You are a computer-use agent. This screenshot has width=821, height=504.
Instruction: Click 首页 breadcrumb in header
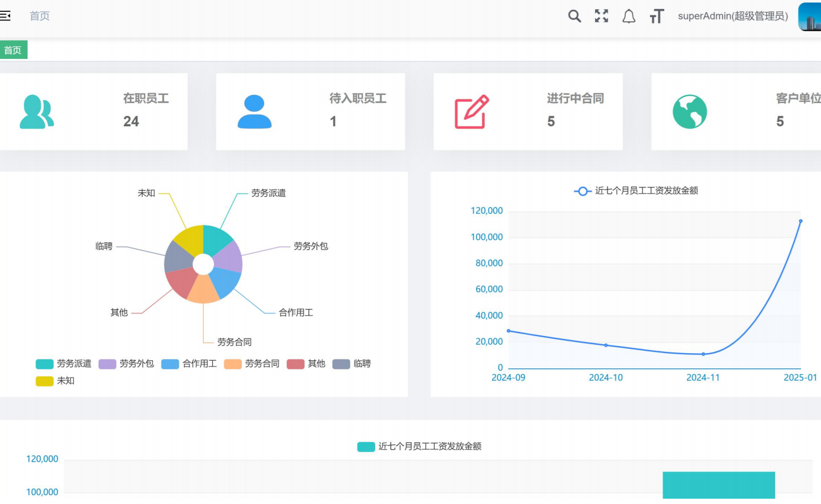click(x=40, y=17)
